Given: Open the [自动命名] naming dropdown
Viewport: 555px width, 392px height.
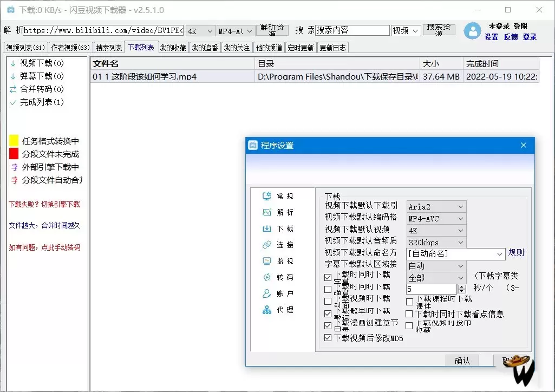Looking at the screenshot, I should coord(455,254).
